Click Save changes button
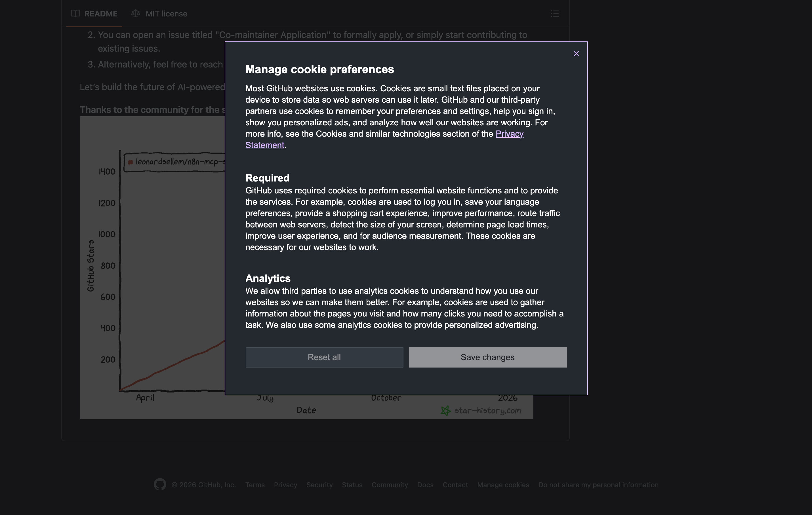The height and width of the screenshot is (515, 812). 487,357
